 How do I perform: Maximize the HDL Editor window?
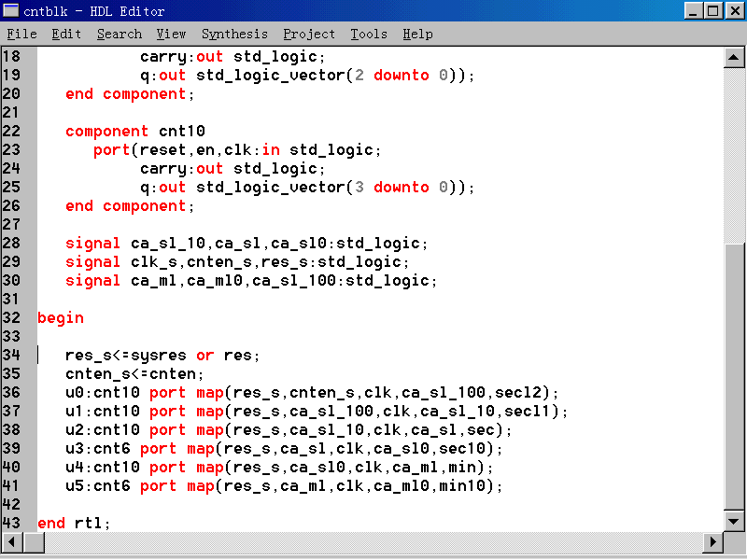point(713,11)
